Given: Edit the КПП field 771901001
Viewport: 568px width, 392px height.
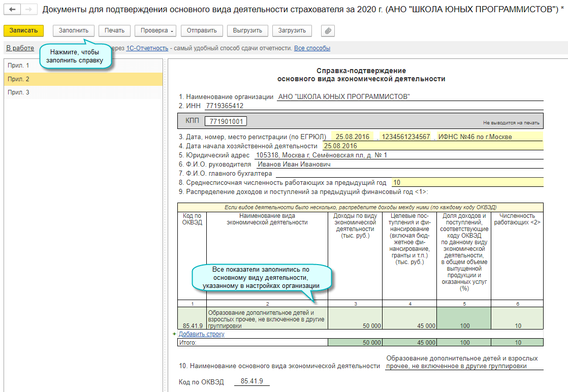Looking at the screenshot, I should click(226, 121).
